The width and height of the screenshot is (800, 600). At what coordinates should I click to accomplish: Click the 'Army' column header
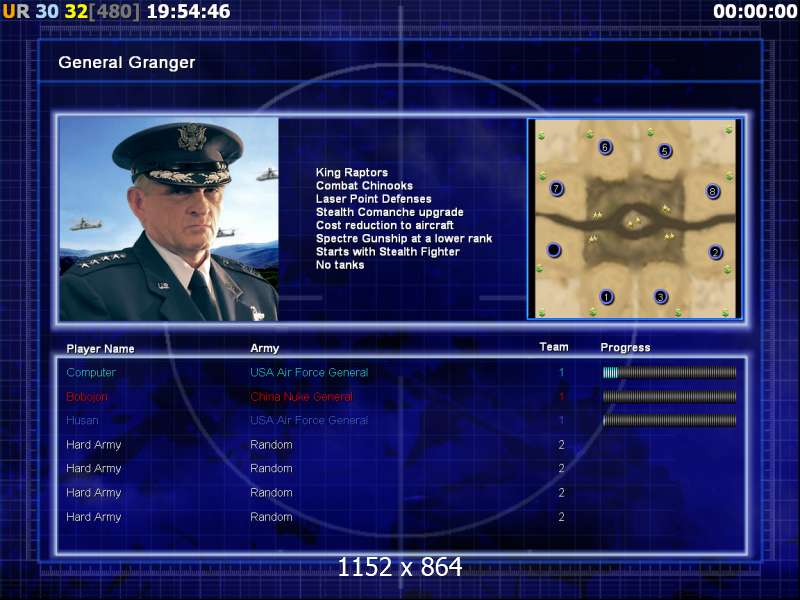click(264, 348)
